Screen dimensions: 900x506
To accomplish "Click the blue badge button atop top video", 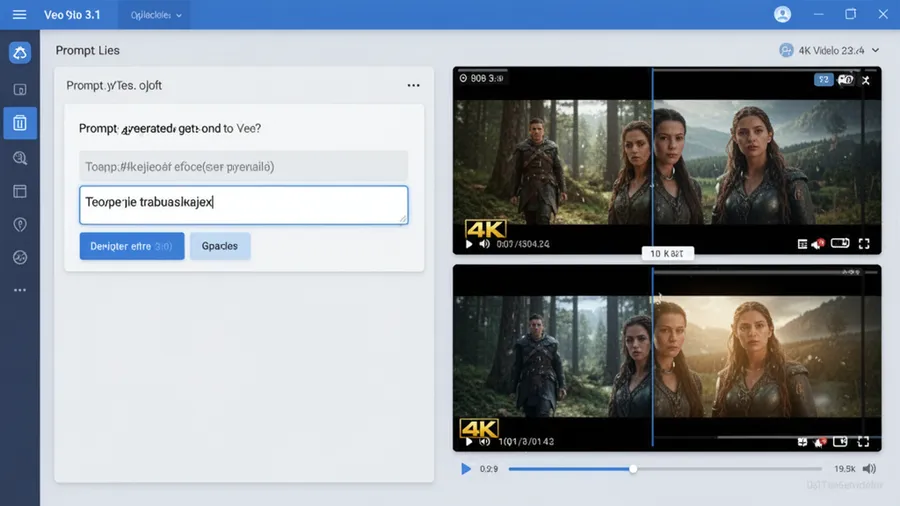I will pyautogui.click(x=824, y=80).
